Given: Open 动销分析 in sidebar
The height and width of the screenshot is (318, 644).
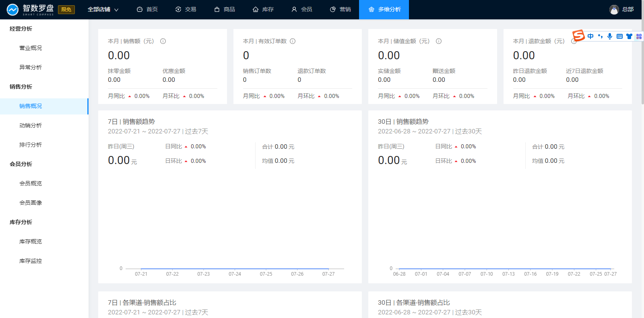Looking at the screenshot, I should coord(31,125).
